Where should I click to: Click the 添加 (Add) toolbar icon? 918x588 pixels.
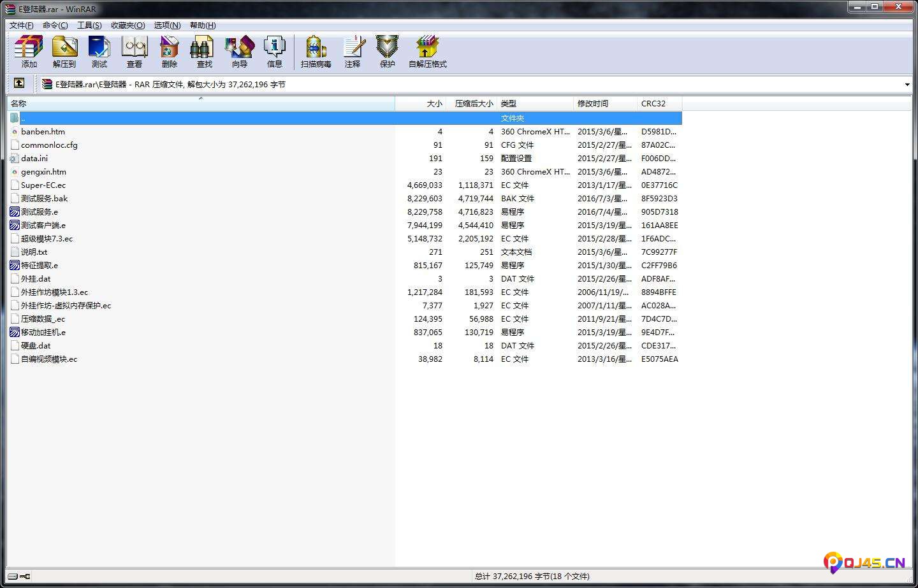[x=29, y=52]
